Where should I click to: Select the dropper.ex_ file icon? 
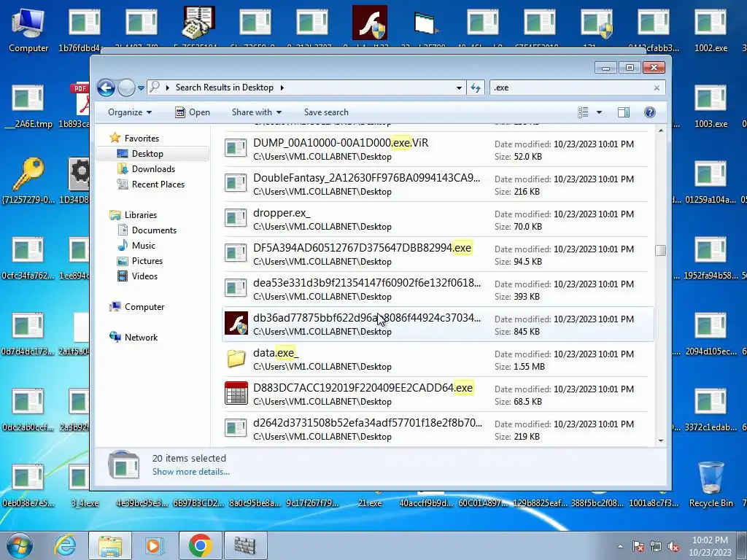tap(236, 219)
